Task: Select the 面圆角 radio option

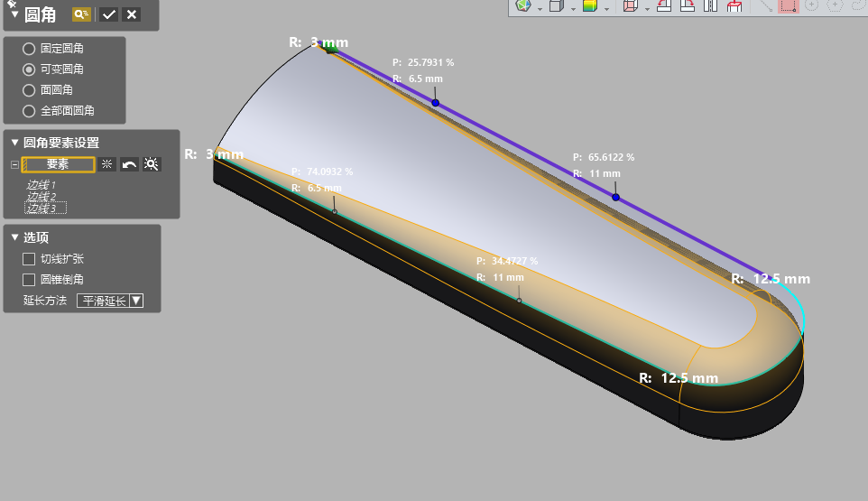Action: tap(29, 90)
